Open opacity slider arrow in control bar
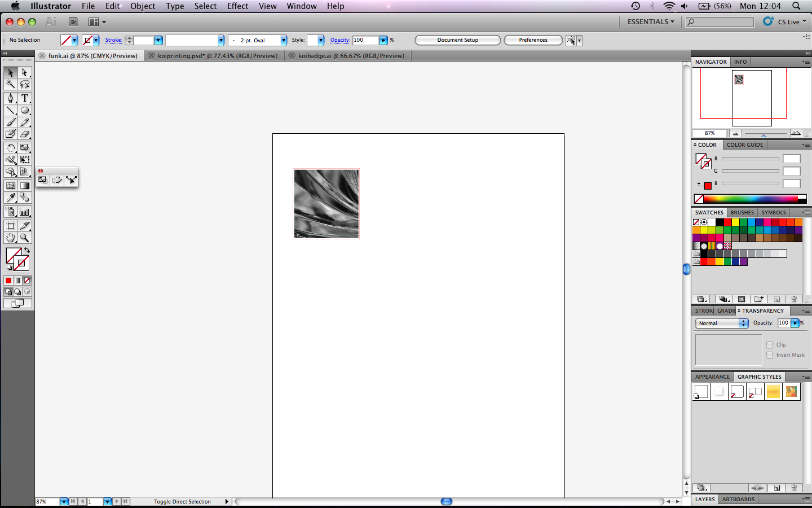 [383, 40]
